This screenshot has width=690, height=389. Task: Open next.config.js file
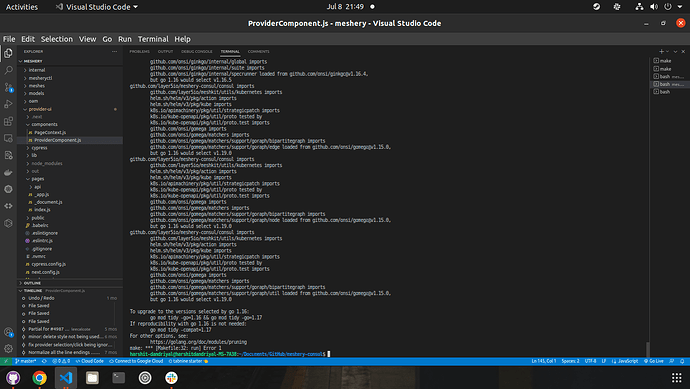point(70,272)
